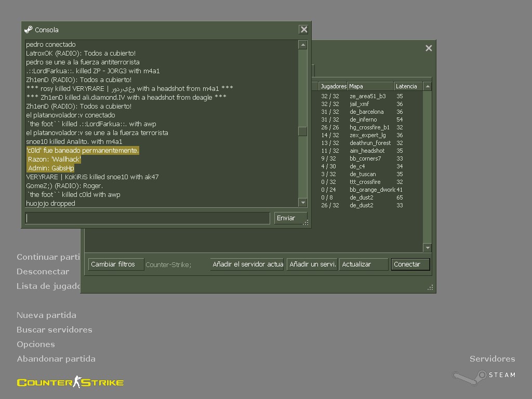The height and width of the screenshot is (399, 532).
Task: Click the server list scroll up arrow
Action: [x=428, y=87]
